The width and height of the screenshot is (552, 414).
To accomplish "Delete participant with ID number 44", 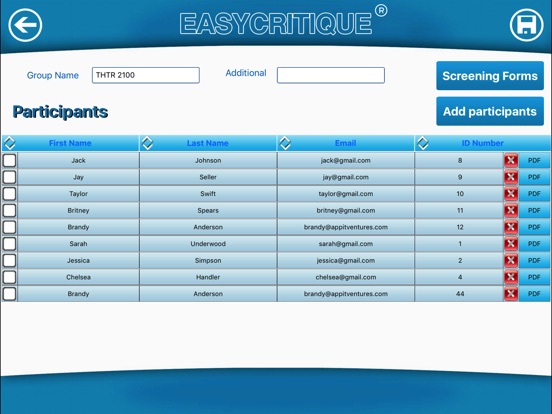I will (x=511, y=294).
